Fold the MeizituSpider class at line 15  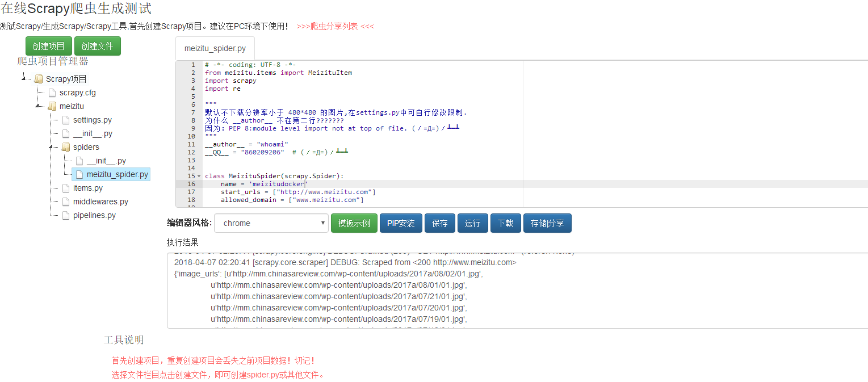(199, 176)
